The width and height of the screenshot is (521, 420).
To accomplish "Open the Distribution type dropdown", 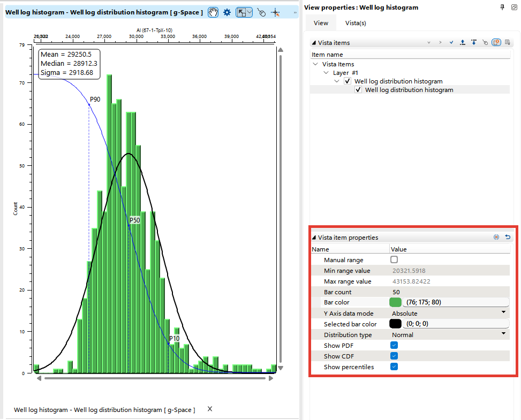I will click(503, 334).
